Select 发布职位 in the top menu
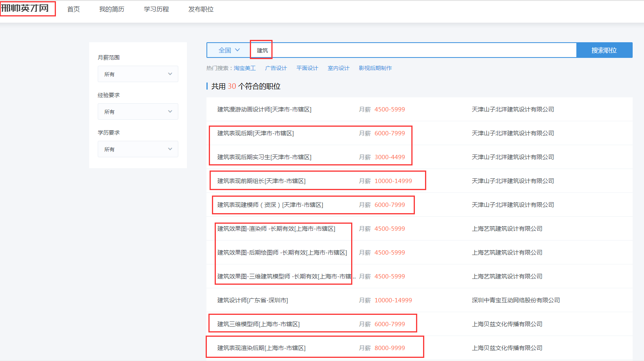Screen dimensions: 644x361 pos(201,9)
